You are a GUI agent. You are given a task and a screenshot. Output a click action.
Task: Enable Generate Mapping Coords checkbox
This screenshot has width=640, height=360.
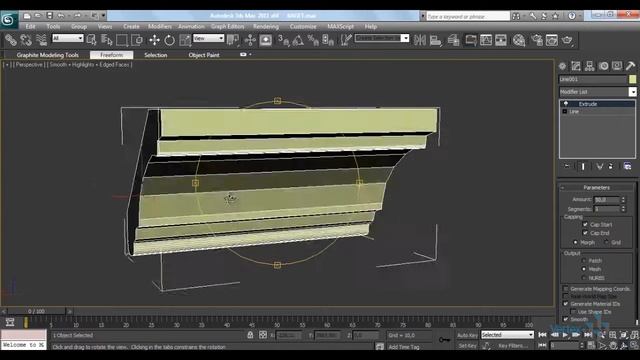pyautogui.click(x=566, y=289)
